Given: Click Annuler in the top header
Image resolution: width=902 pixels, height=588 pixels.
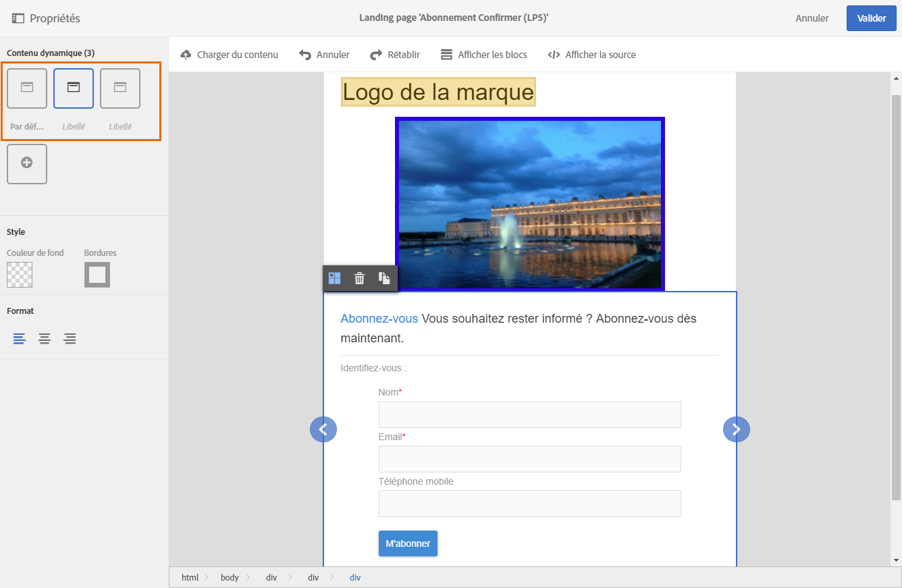Looking at the screenshot, I should 812,18.
